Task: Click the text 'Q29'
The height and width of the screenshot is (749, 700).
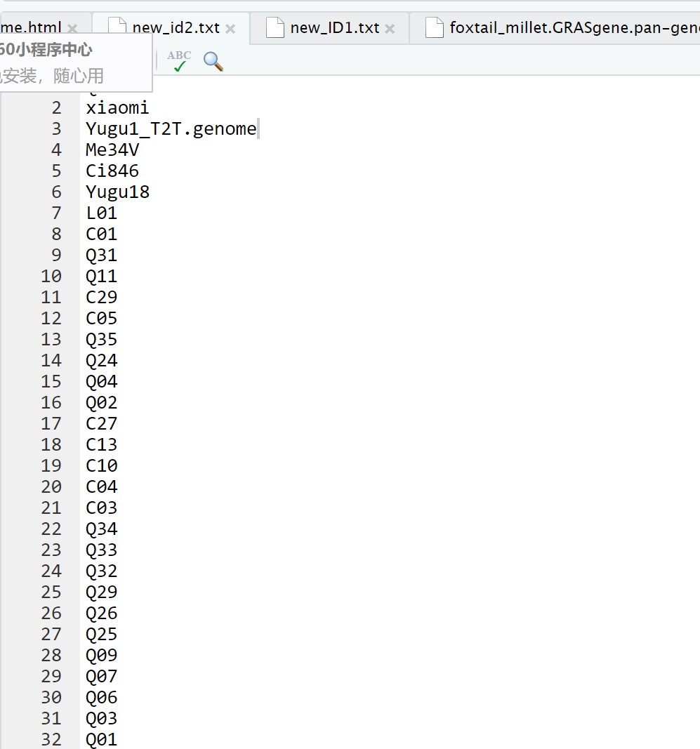Action: [101, 592]
